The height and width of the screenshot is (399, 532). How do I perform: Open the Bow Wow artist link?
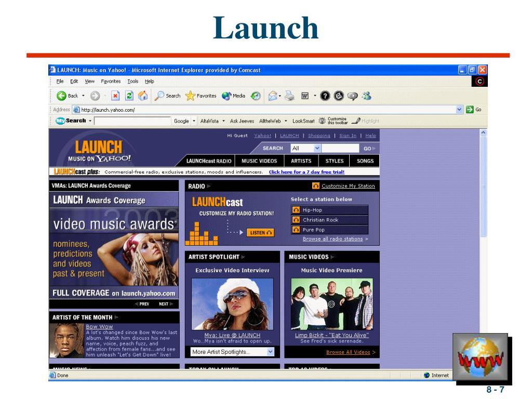coord(99,326)
